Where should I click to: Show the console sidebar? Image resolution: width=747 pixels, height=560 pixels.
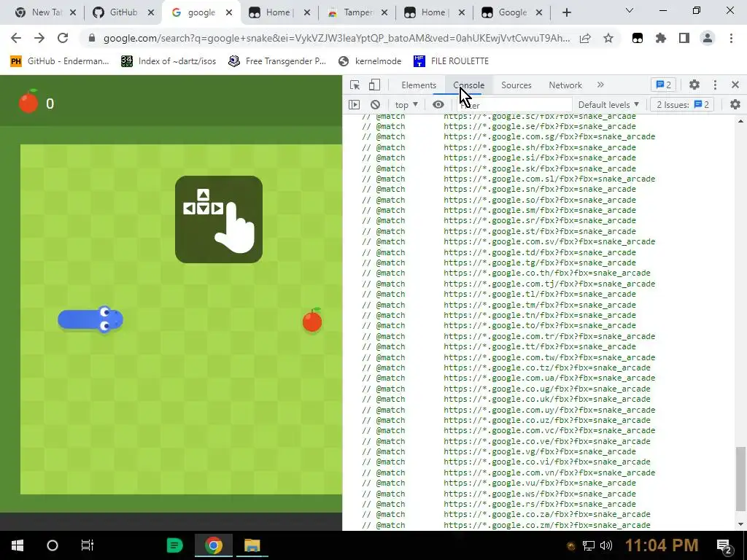tap(354, 105)
